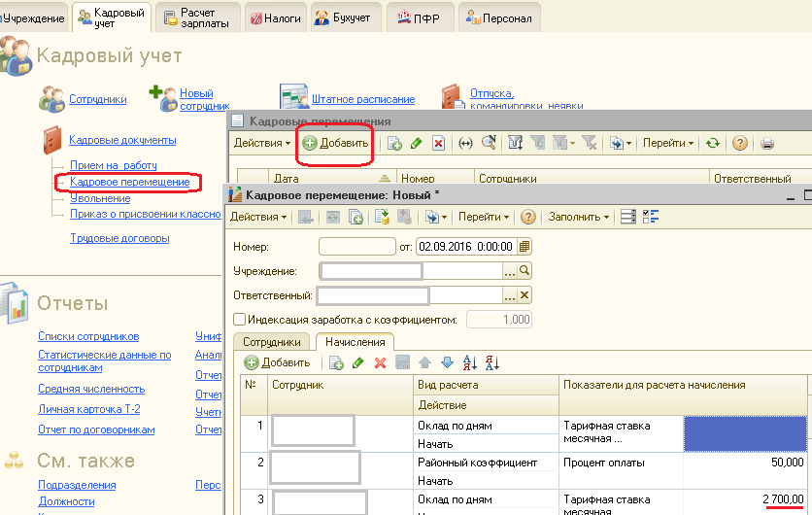Click ellipsis select button for Ответственный
812x515 pixels.
(x=510, y=295)
